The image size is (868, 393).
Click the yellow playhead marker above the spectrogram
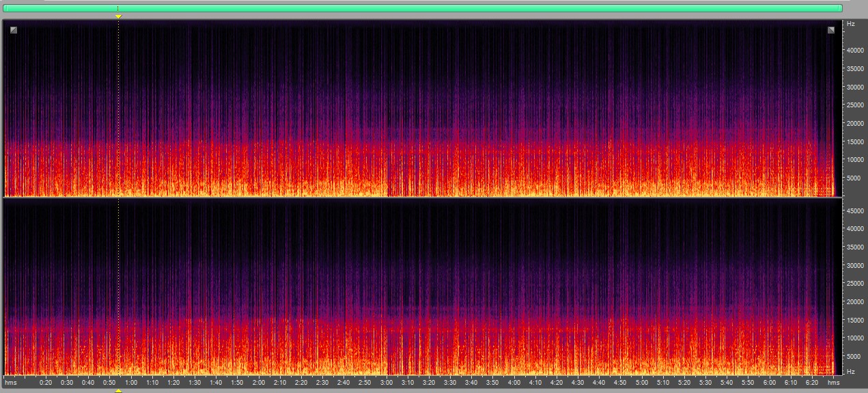coord(118,16)
